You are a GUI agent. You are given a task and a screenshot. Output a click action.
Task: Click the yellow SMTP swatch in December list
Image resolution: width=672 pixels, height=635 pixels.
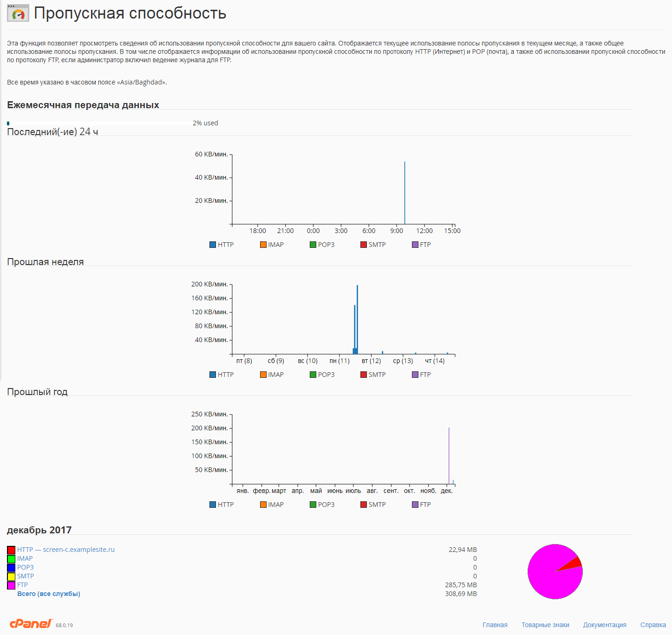11,577
